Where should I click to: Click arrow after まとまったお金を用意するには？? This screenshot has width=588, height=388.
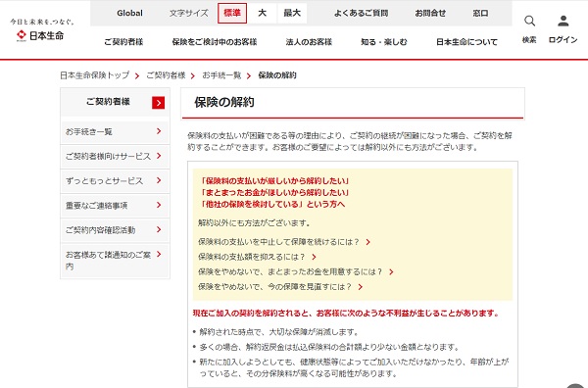[391, 272]
